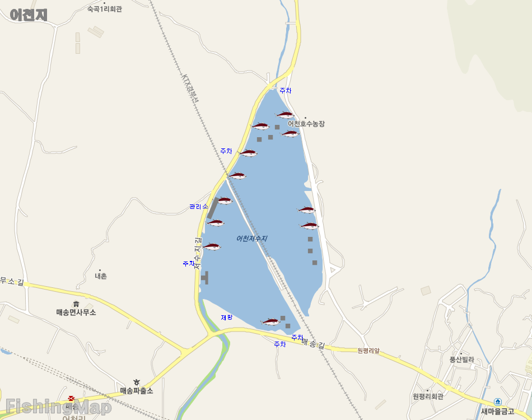Select the 매송파출소 police station icon

coord(137,382)
